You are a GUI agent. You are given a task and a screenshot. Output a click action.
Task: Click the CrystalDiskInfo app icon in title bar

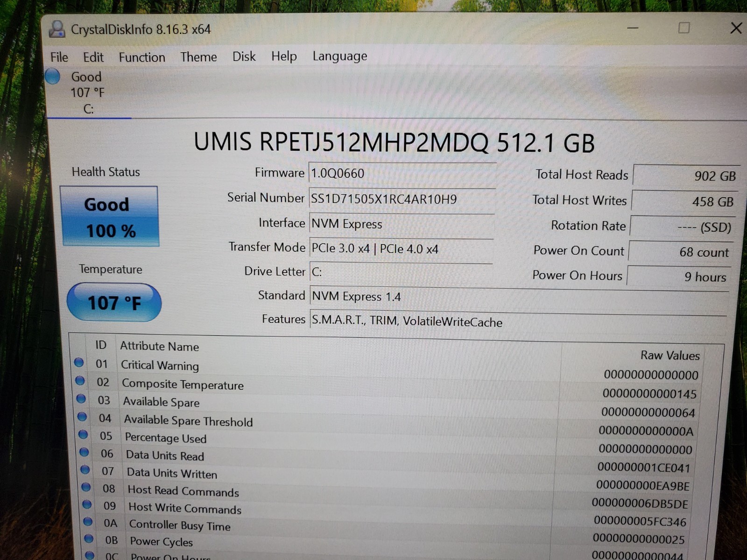tap(57, 29)
